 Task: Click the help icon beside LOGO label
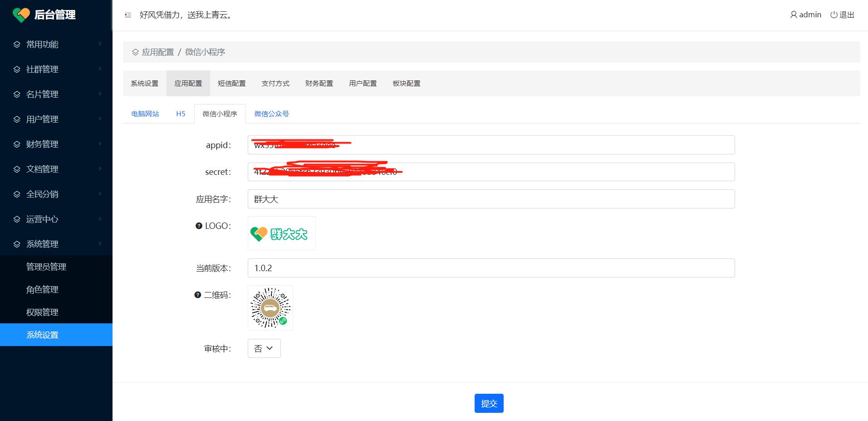[x=199, y=226]
